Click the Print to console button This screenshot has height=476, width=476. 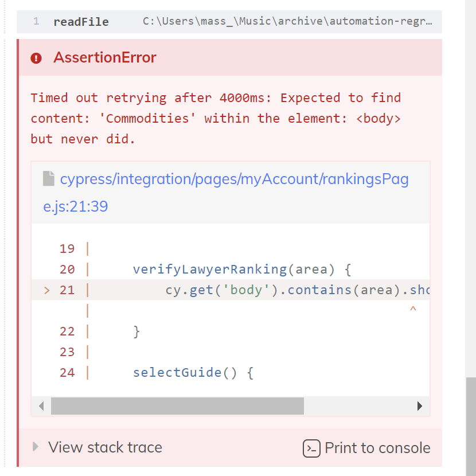(366, 448)
